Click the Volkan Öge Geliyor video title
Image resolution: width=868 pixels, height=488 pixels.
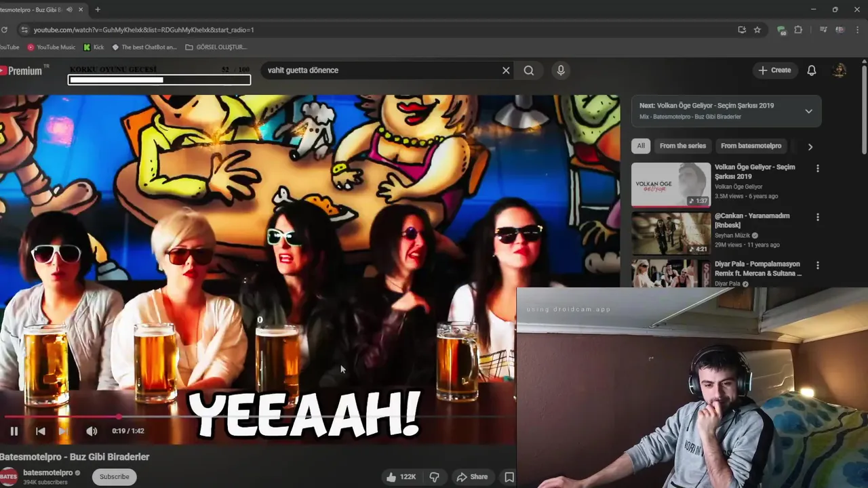(x=755, y=171)
